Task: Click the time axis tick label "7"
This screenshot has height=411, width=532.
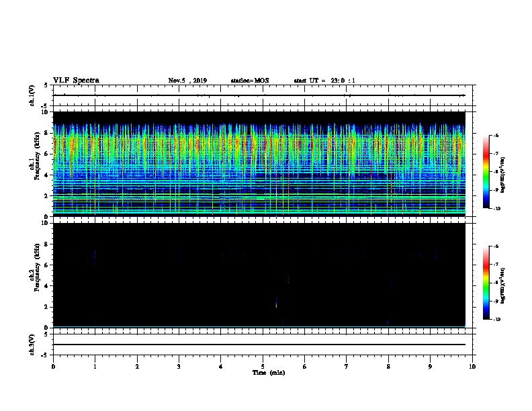Action: 347,367
